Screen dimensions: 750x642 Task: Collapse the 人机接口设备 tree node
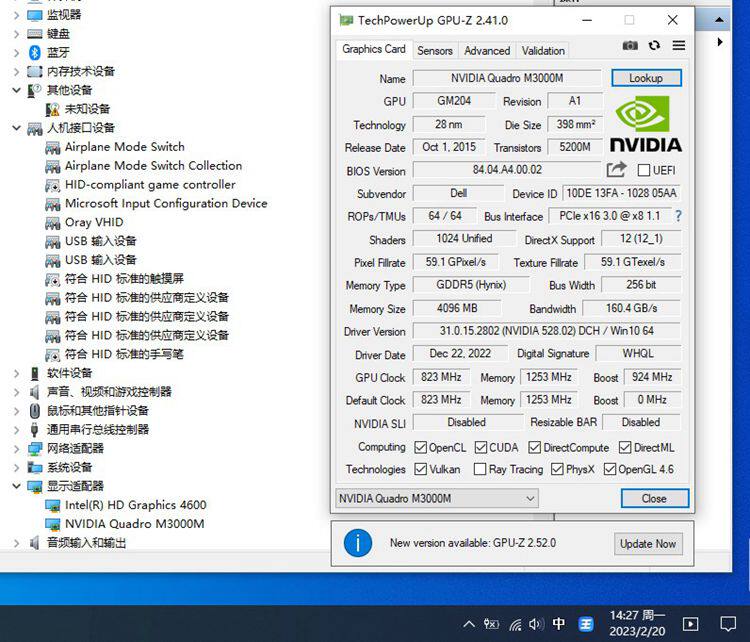click(x=16, y=128)
